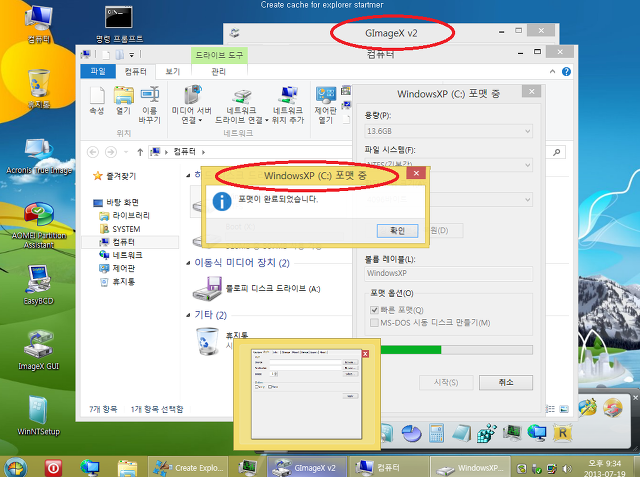
Task: Open the 용량 13.6GB dropdown
Action: click(448, 131)
